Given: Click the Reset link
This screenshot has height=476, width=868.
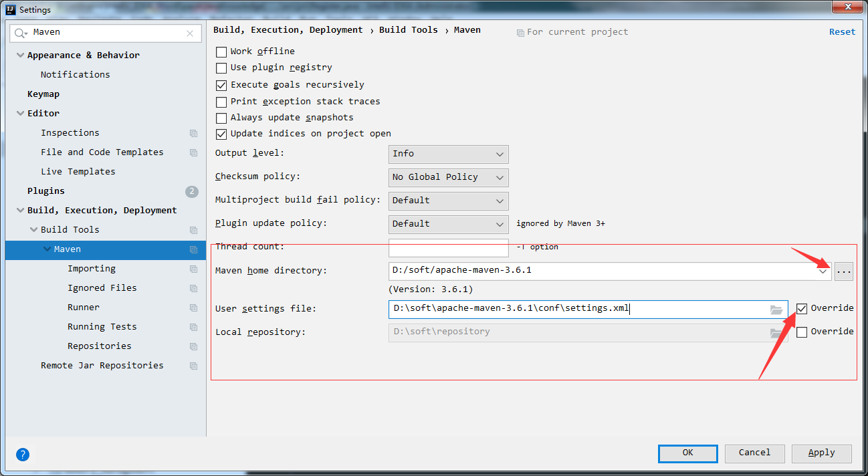Looking at the screenshot, I should 842,32.
